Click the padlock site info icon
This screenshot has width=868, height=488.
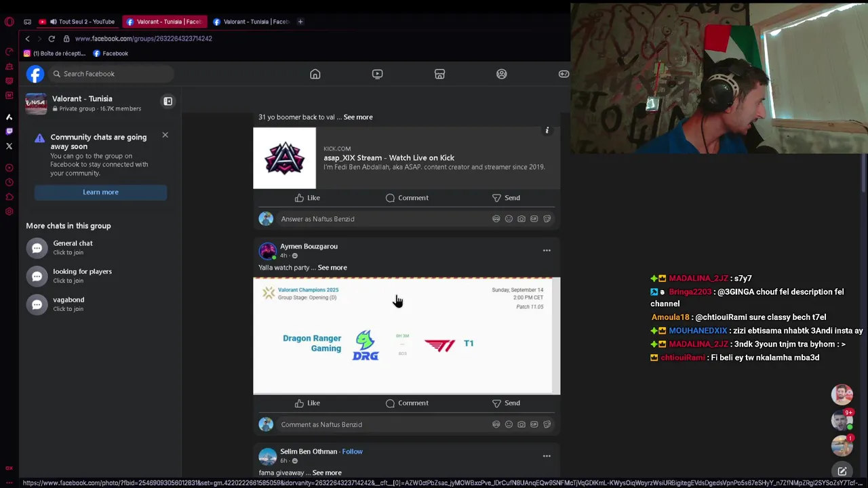click(66, 39)
